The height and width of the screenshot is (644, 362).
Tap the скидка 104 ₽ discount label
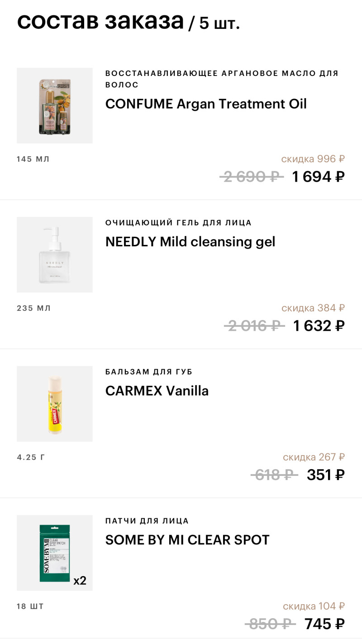pos(314,606)
